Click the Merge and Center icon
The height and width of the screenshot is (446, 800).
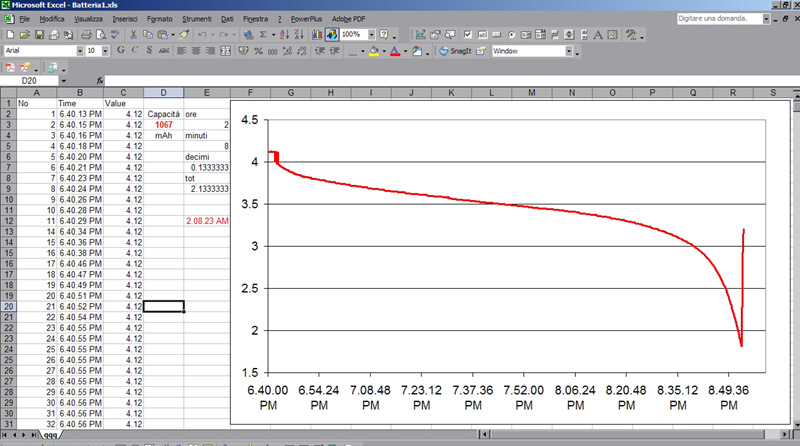(225, 51)
